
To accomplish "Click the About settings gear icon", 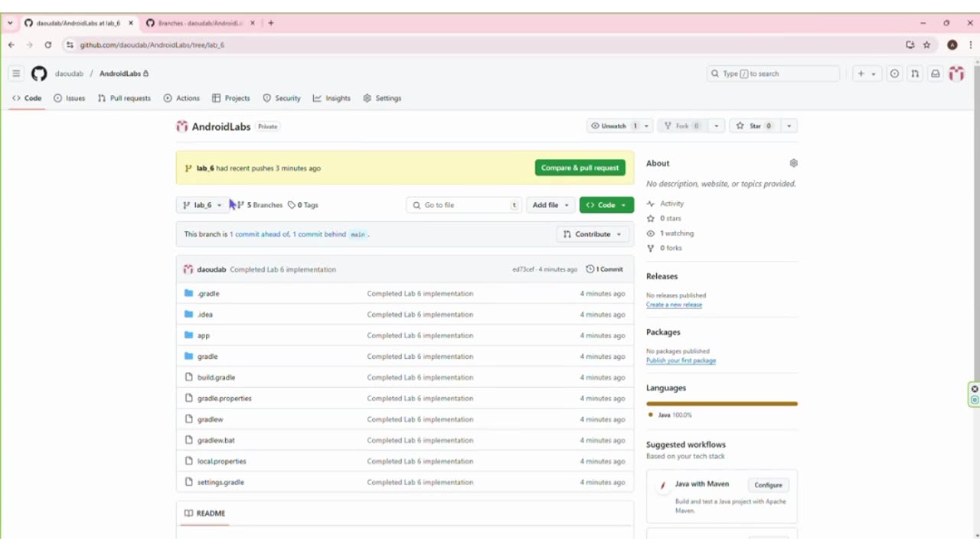I will tap(793, 163).
